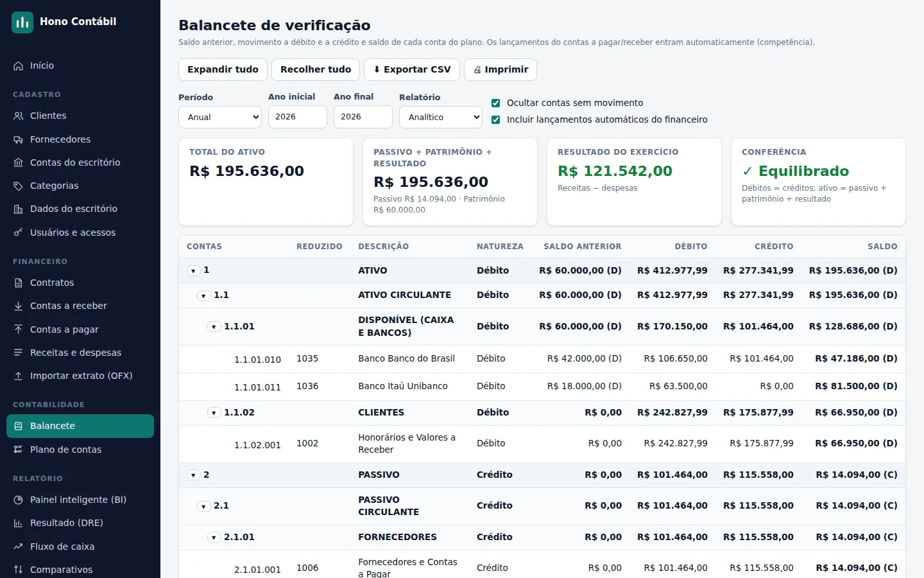Click the Balancete sidebar icon
The height and width of the screenshot is (578, 924).
tap(18, 426)
